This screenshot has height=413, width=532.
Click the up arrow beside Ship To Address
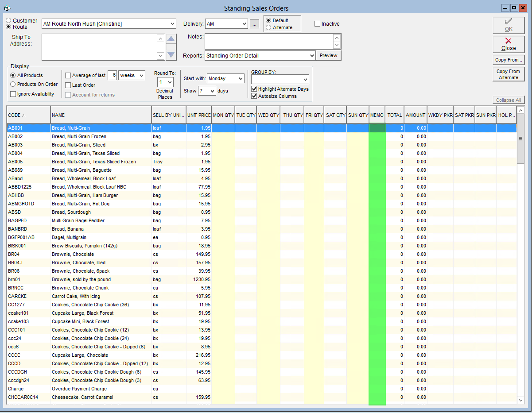point(171,39)
